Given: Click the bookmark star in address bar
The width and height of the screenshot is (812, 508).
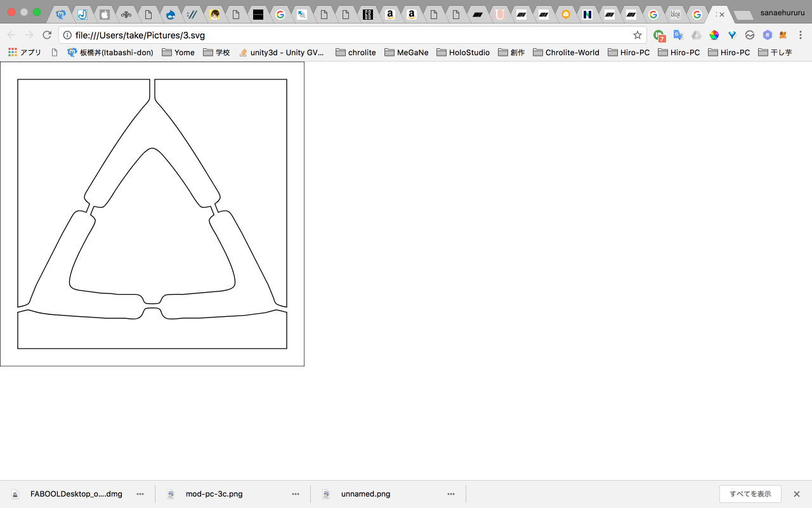Looking at the screenshot, I should pyautogui.click(x=638, y=35).
